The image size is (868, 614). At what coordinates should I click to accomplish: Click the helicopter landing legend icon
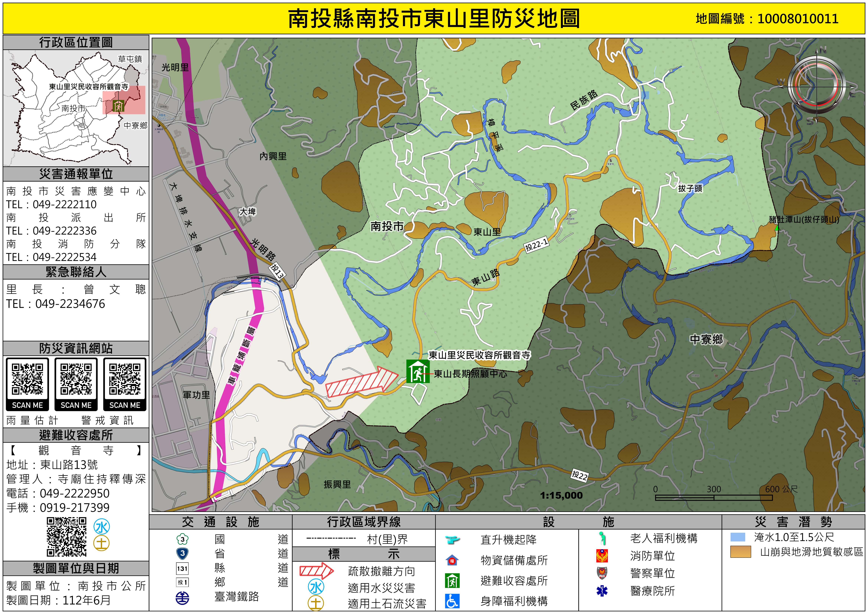(452, 540)
